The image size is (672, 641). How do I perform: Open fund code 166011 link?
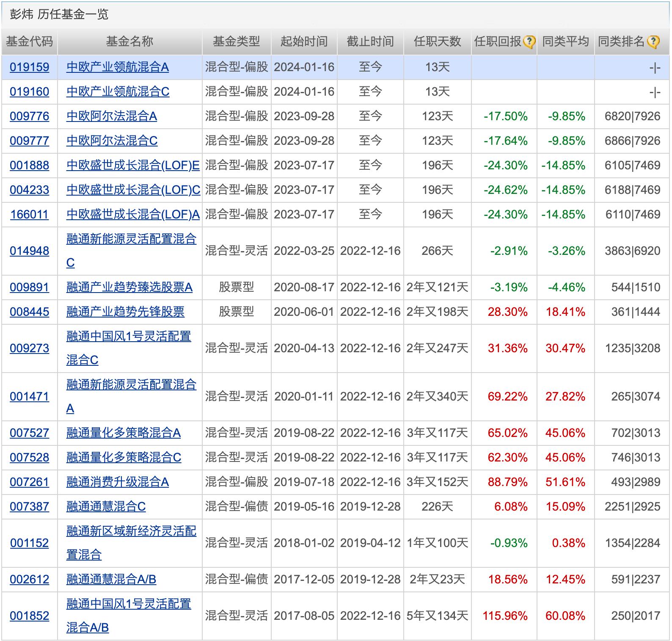pyautogui.click(x=29, y=215)
